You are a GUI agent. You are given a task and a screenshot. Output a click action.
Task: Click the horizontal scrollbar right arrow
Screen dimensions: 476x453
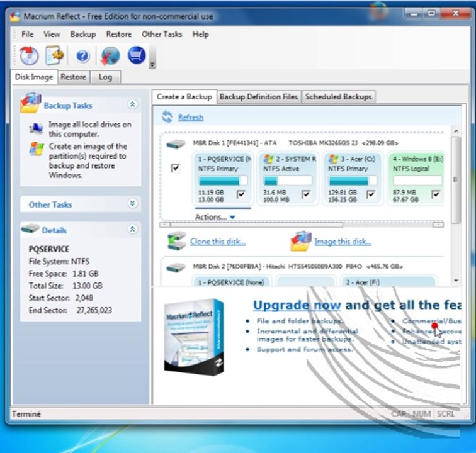(438, 225)
